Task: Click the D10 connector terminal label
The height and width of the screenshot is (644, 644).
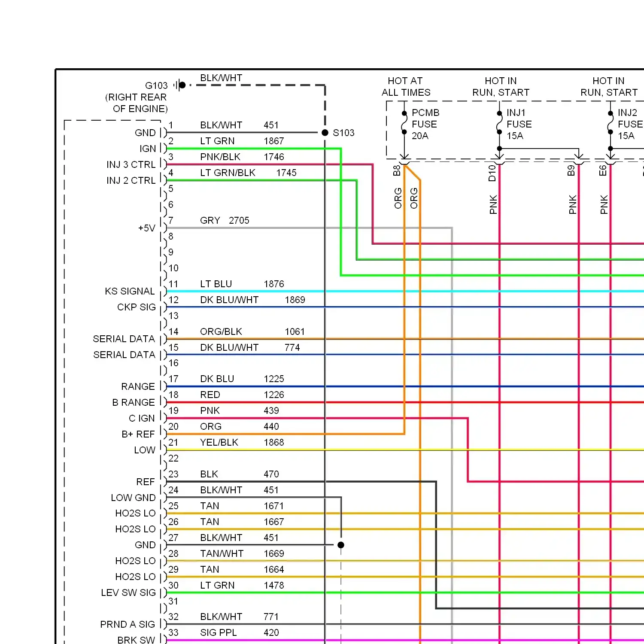Action: click(x=492, y=173)
